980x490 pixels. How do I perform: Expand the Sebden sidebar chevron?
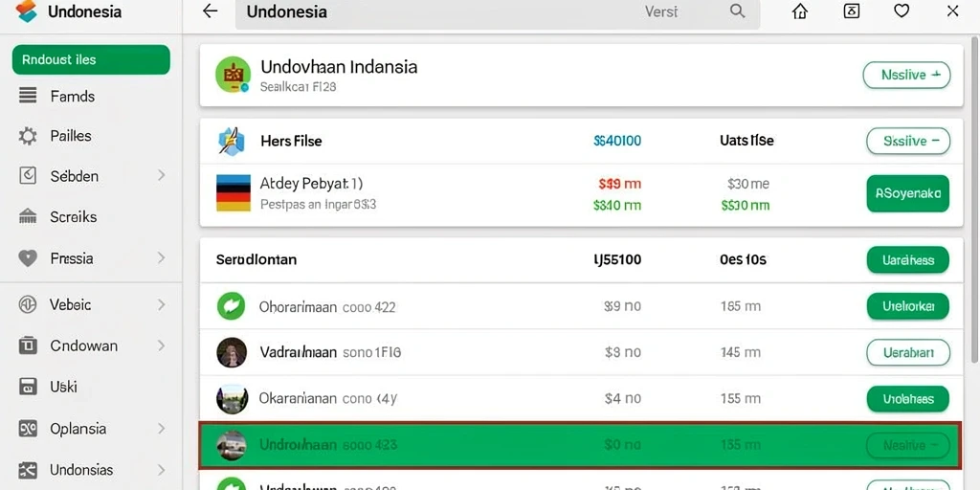pyautogui.click(x=161, y=176)
